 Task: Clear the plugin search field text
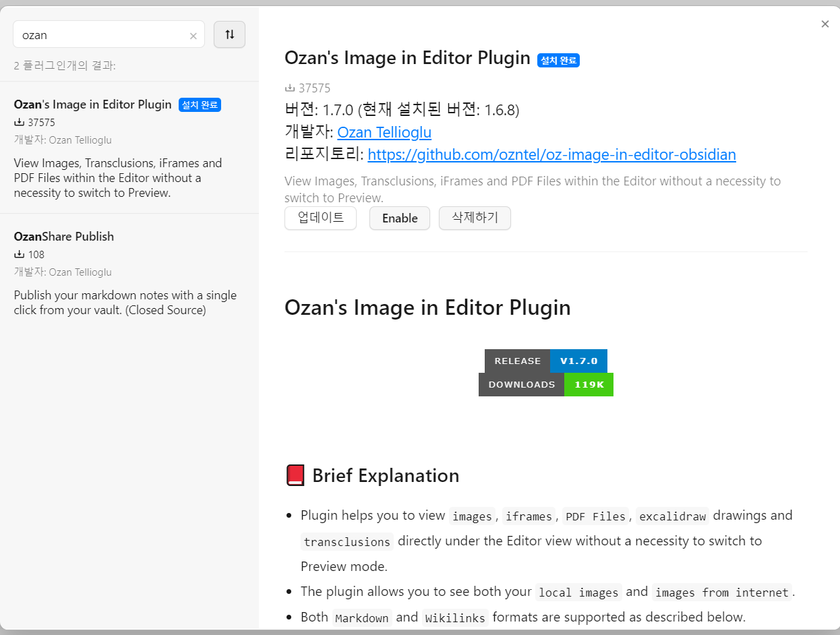pyautogui.click(x=193, y=36)
